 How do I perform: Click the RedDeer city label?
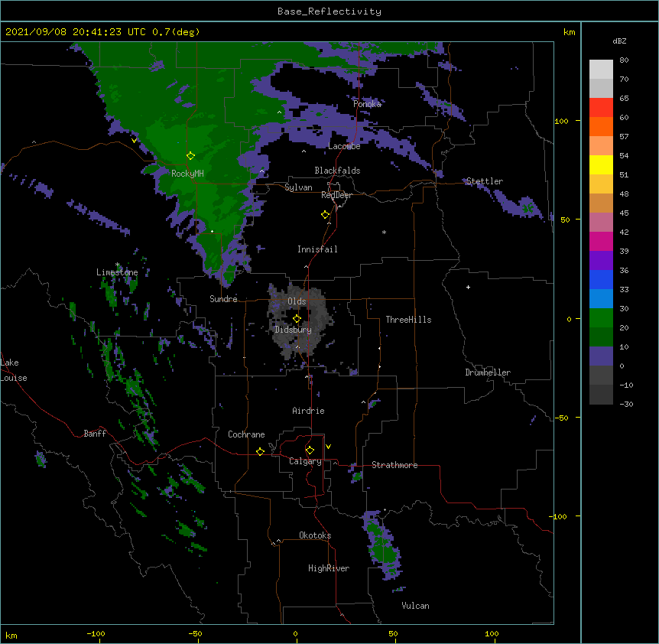point(336,195)
